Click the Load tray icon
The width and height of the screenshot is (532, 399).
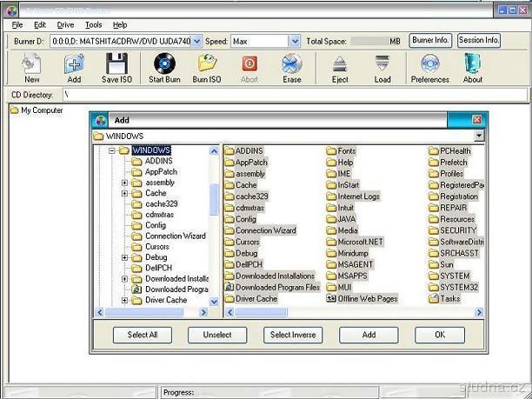click(382, 68)
